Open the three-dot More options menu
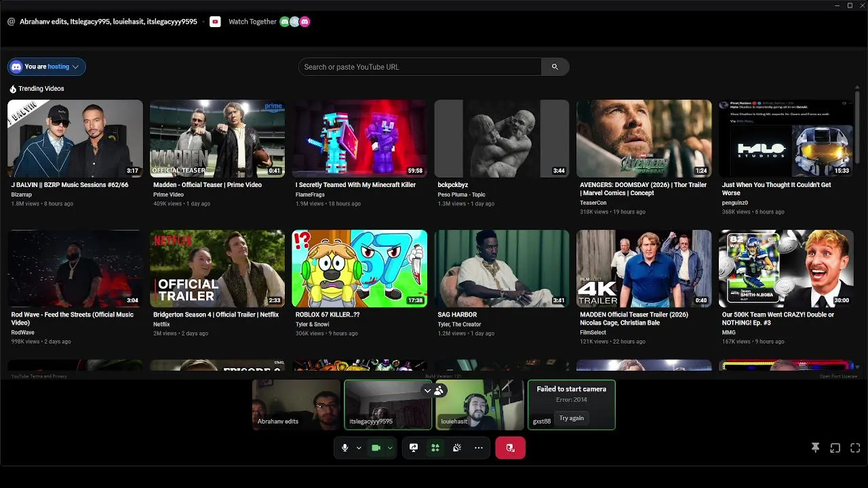 click(479, 448)
